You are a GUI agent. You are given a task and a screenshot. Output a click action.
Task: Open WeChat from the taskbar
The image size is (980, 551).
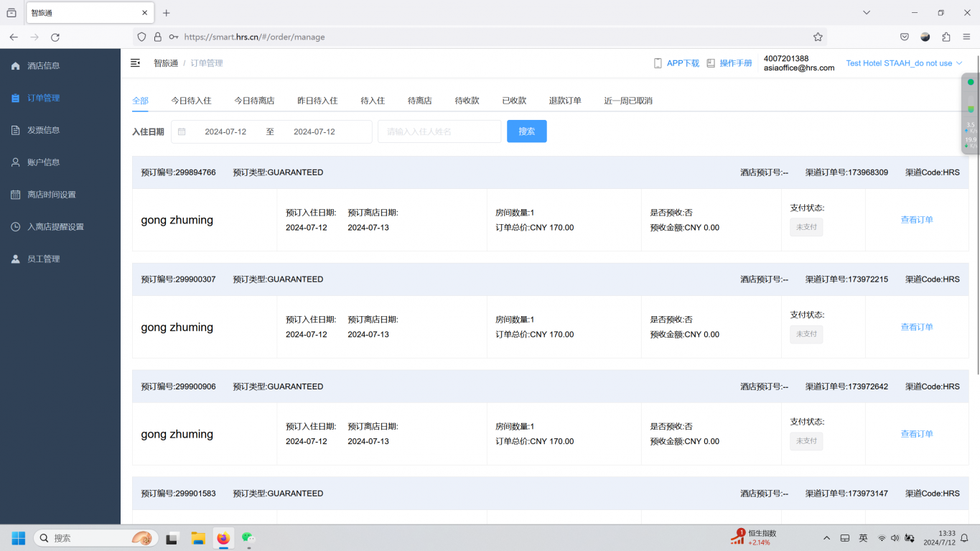coord(248,538)
